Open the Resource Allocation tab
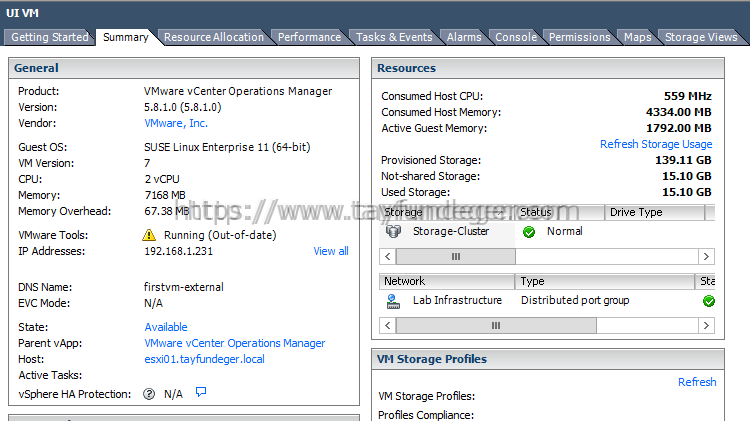Image resolution: width=750 pixels, height=421 pixels. point(214,37)
